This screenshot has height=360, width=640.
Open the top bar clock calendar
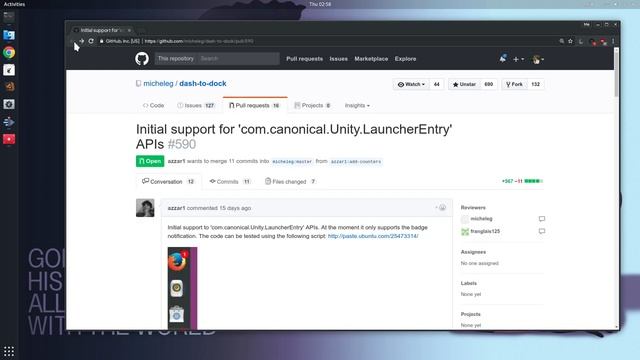[x=320, y=4]
